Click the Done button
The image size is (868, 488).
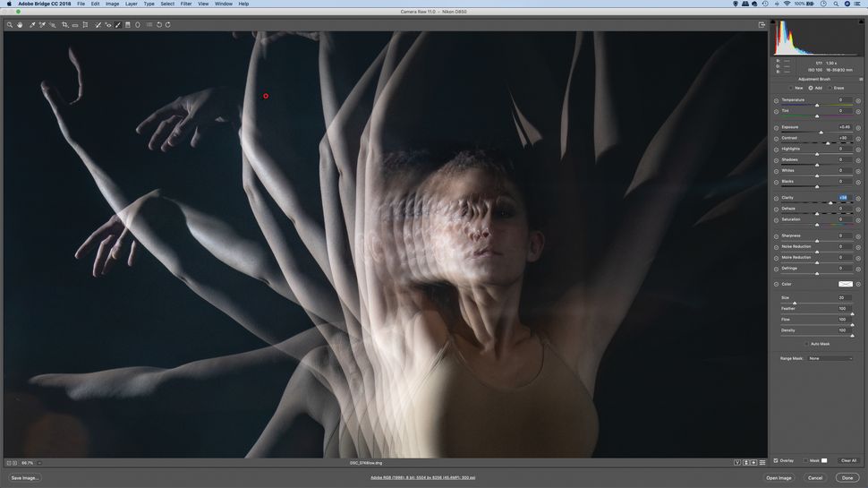[847, 478]
